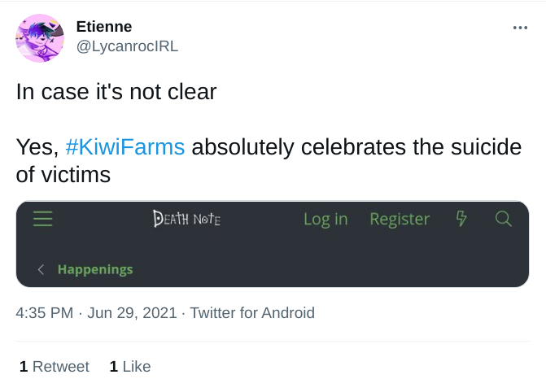Click the Death Note forum logo
Image resolution: width=546 pixels, height=392 pixels.
tap(186, 219)
